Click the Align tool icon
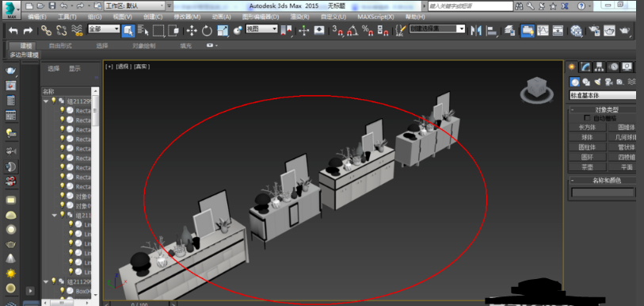This screenshot has height=306, width=644. pyautogui.click(x=492, y=30)
